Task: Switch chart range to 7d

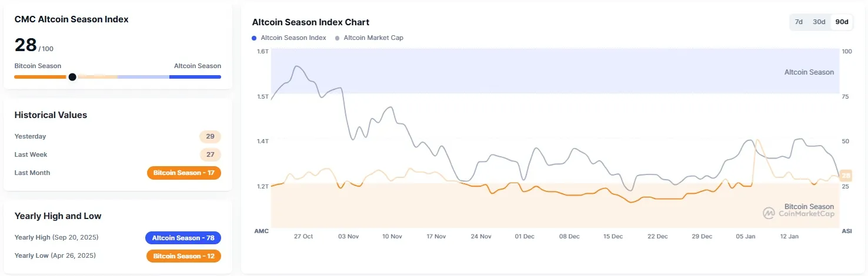Action: click(799, 22)
